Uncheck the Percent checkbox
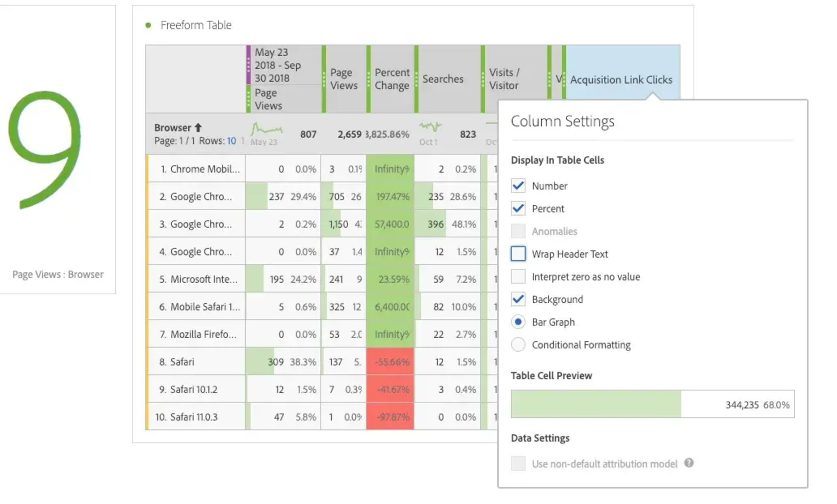 click(518, 209)
